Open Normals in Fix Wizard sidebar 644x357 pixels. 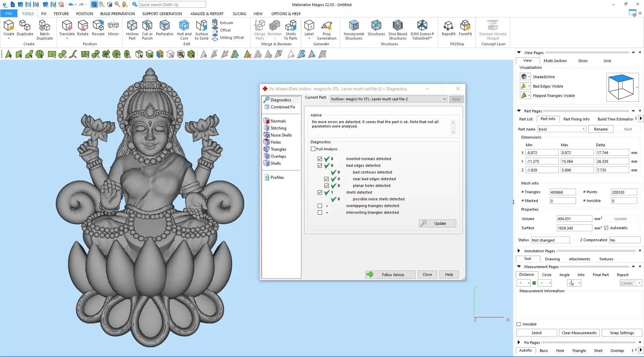pyautogui.click(x=278, y=121)
